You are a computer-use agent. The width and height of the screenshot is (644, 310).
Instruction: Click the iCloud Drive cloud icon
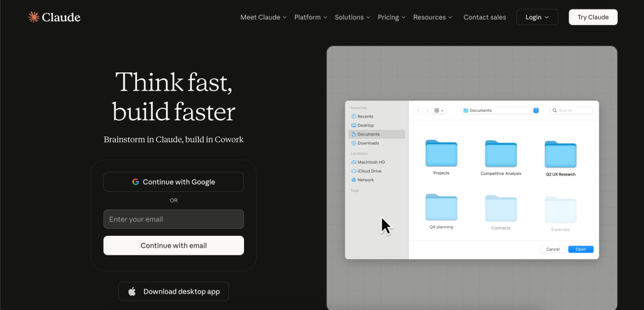(x=353, y=171)
